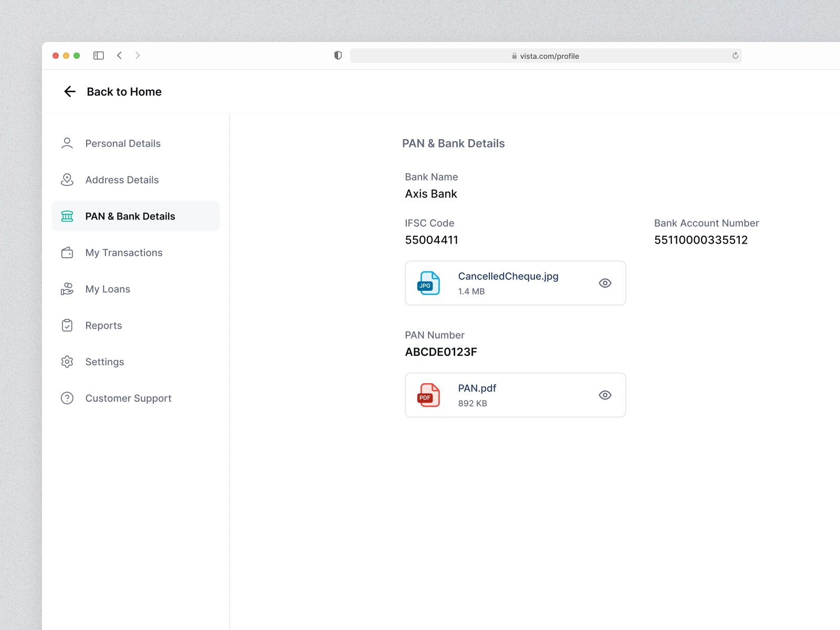Reload the page with refresh icon

tap(736, 56)
